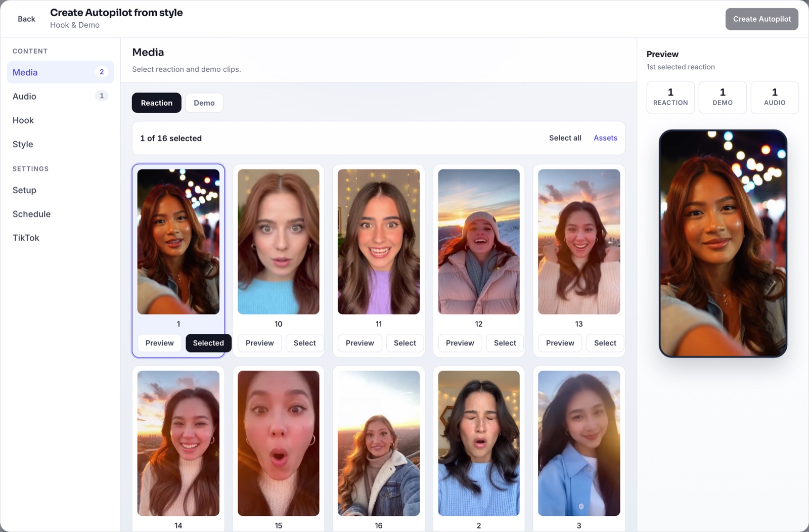The height and width of the screenshot is (532, 809).
Task: Select reaction clip 13
Action: point(605,343)
